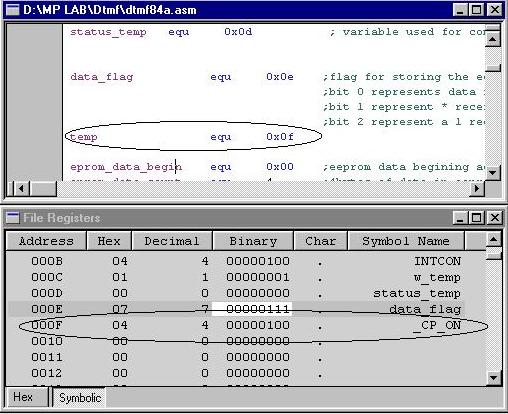Click editor horizontal scrollbar left arrow

tap(22, 189)
